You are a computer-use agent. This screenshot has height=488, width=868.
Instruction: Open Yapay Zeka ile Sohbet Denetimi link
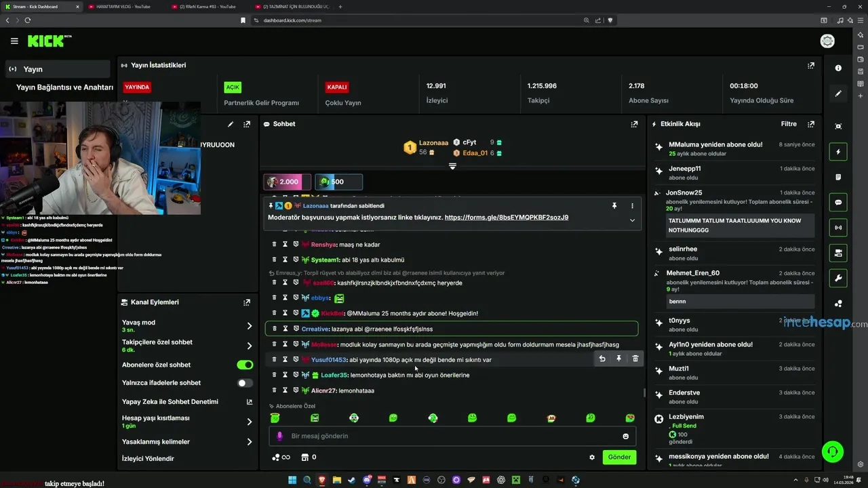pos(250,402)
